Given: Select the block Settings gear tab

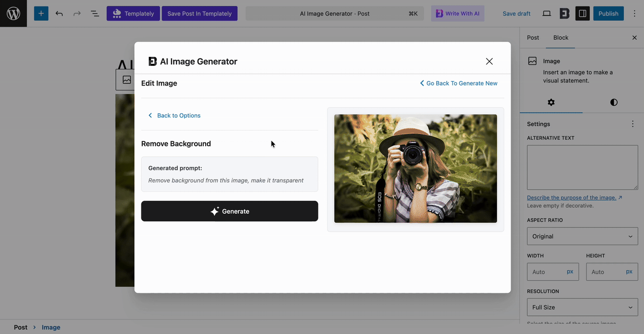Looking at the screenshot, I should click(x=551, y=102).
